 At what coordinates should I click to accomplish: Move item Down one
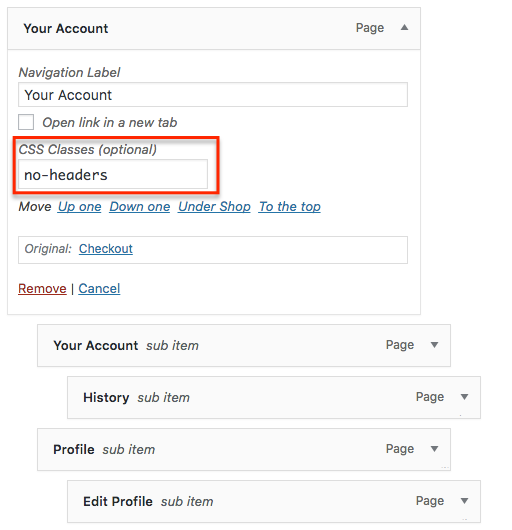[x=140, y=207]
